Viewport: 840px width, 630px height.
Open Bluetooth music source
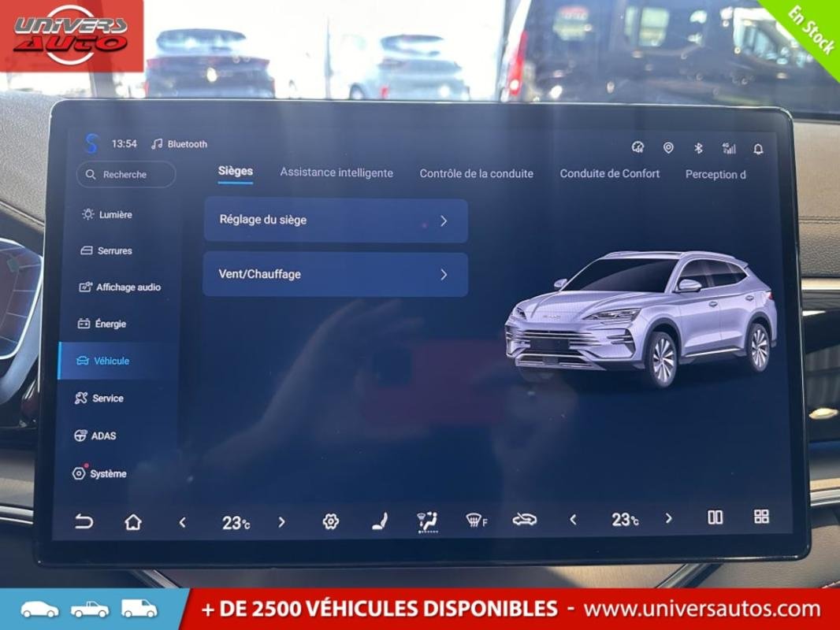pyautogui.click(x=180, y=144)
